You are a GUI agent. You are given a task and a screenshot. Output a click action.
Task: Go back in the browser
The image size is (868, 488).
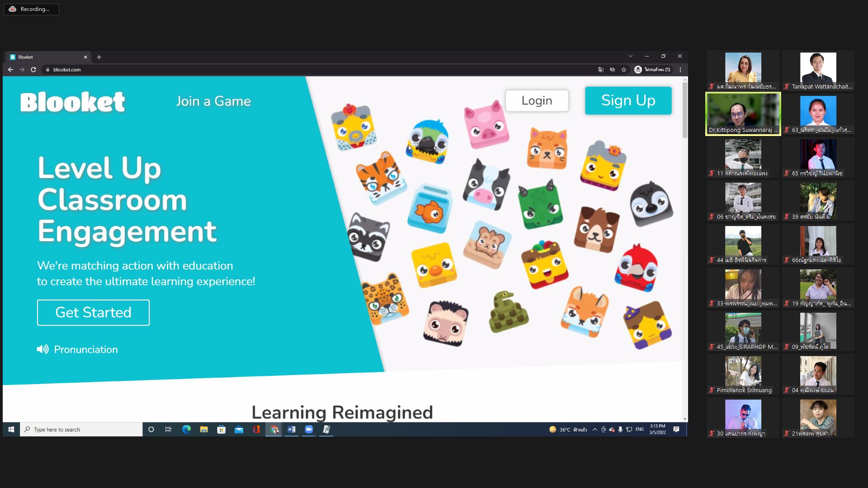(10, 70)
